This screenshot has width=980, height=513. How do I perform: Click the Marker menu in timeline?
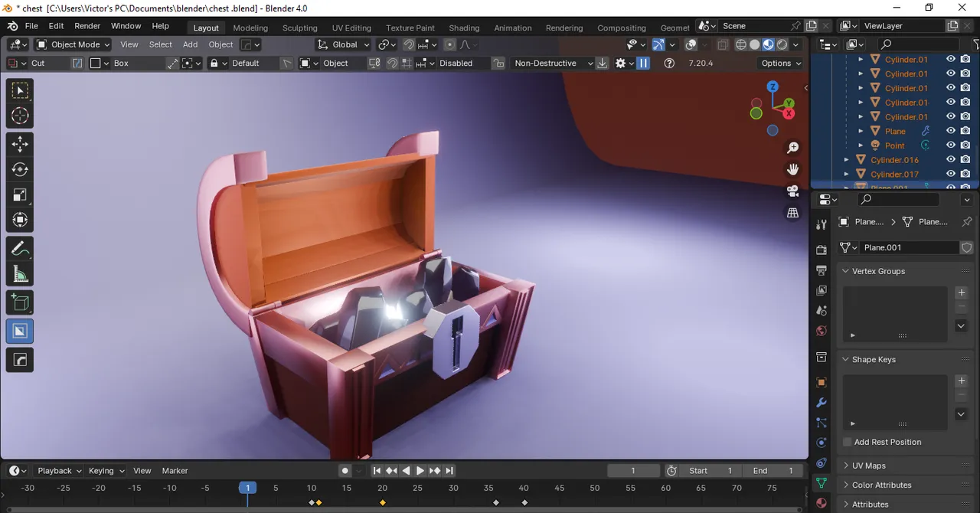pos(175,471)
